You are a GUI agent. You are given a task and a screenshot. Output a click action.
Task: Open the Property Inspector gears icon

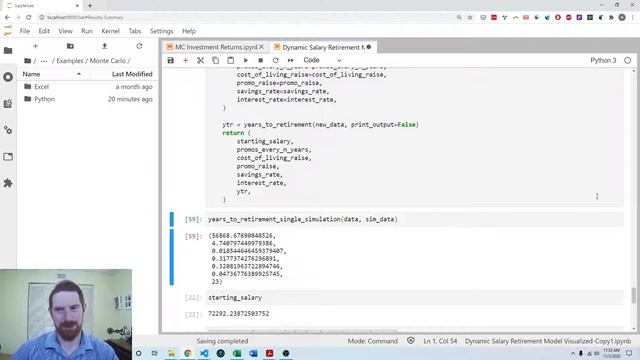8,130
